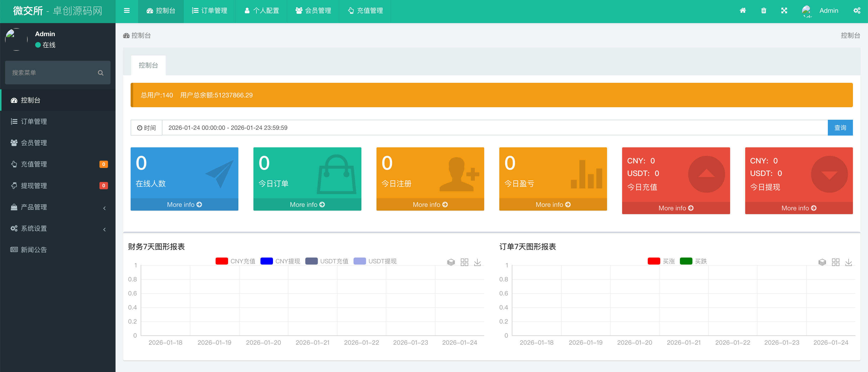The image size is (868, 372).
Task: Expand the 系统设置 sidebar menu
Action: pyautogui.click(x=34, y=228)
